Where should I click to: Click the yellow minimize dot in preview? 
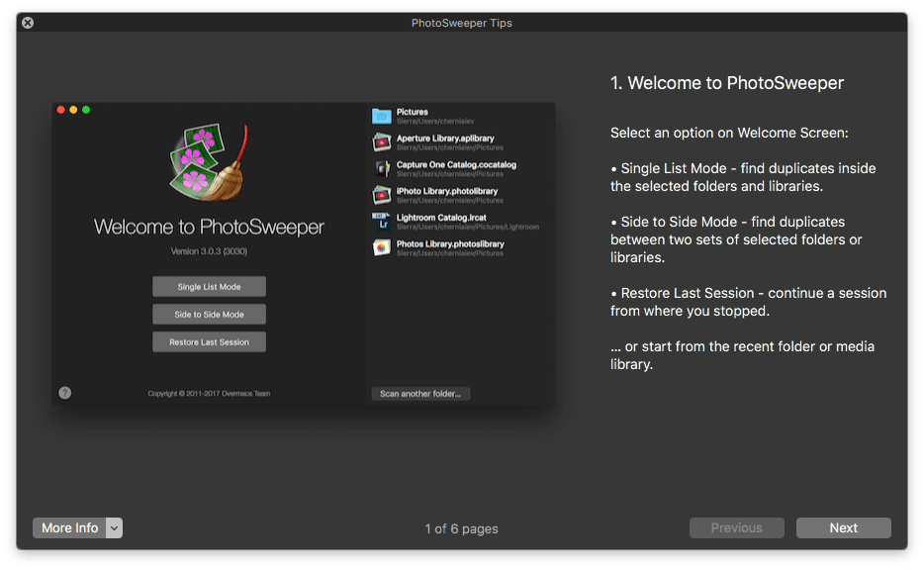pyautogui.click(x=73, y=110)
